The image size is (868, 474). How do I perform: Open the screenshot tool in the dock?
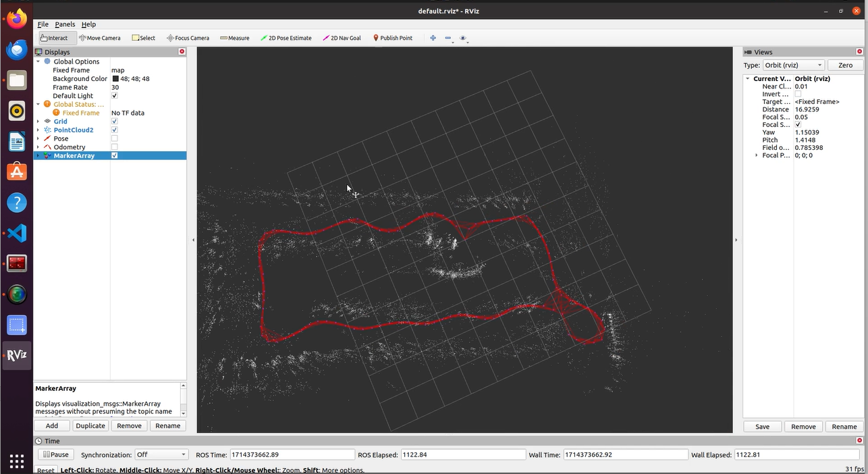coord(17,325)
